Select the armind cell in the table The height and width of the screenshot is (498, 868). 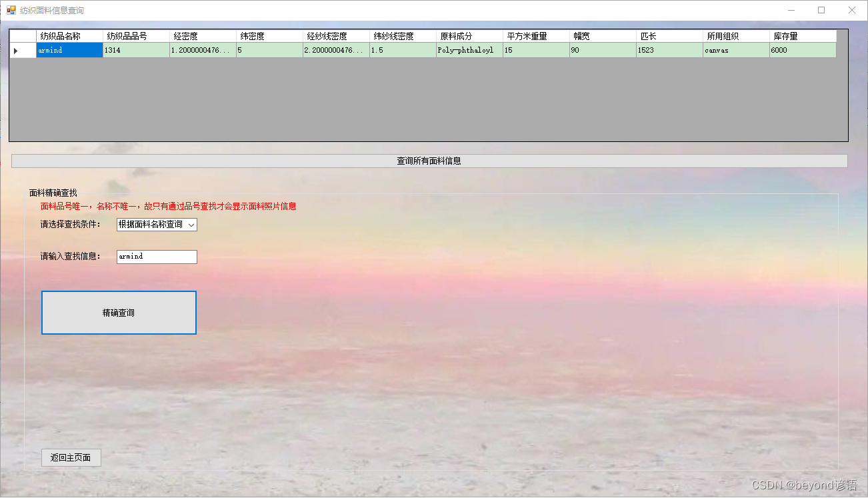pyautogui.click(x=70, y=51)
